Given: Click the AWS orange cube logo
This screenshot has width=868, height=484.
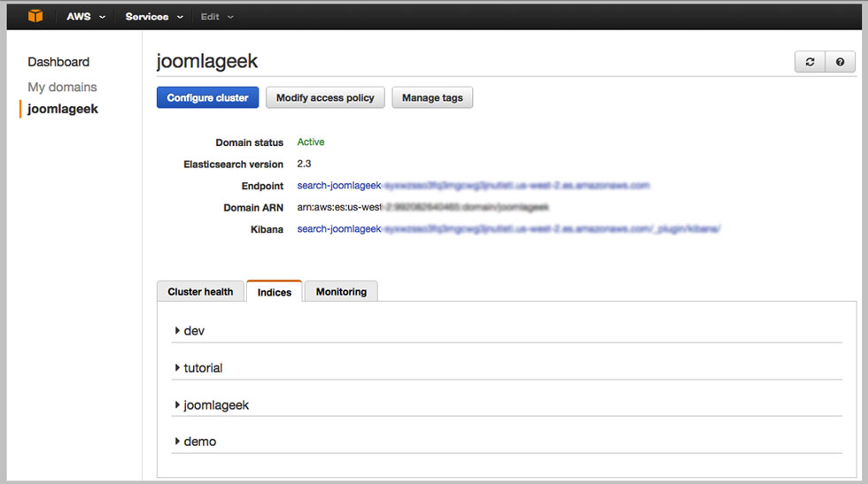Looking at the screenshot, I should (35, 16).
